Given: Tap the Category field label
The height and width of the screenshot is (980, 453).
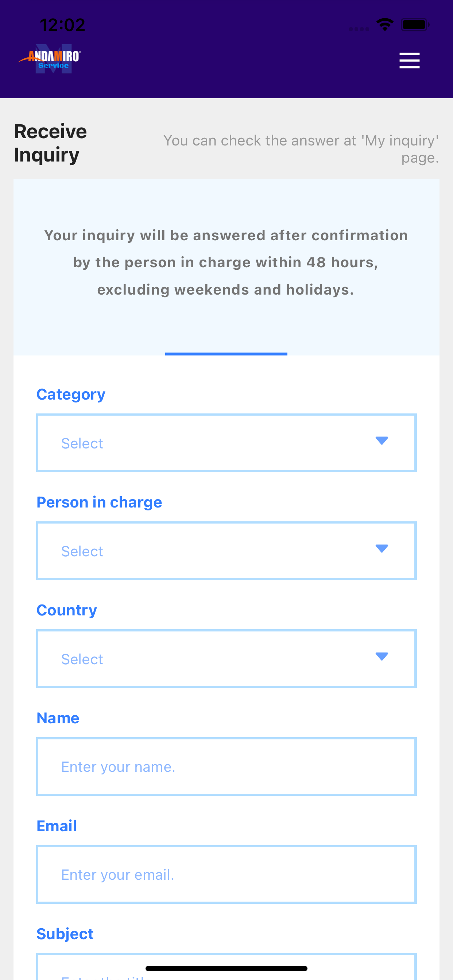Looking at the screenshot, I should tap(71, 394).
